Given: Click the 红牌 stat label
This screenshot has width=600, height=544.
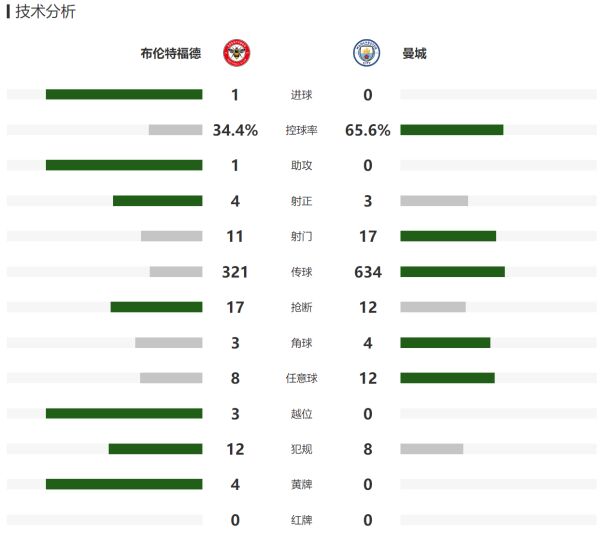Looking at the screenshot, I should point(301,520).
